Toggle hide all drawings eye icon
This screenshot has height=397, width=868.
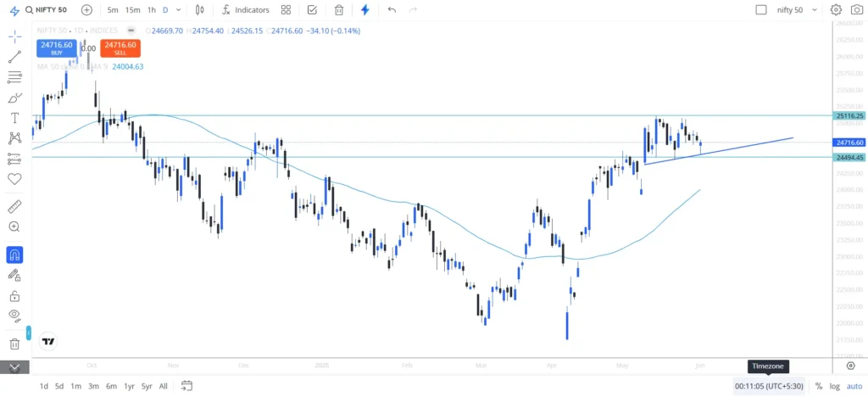coord(15,316)
